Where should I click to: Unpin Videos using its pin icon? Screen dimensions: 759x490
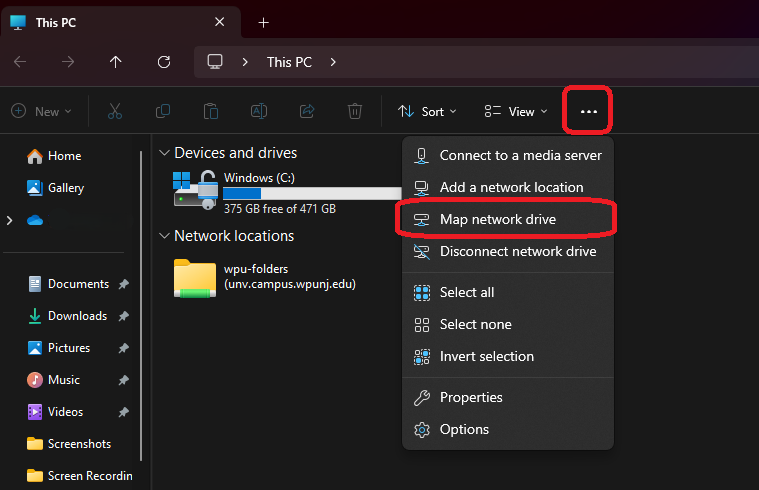pos(124,412)
